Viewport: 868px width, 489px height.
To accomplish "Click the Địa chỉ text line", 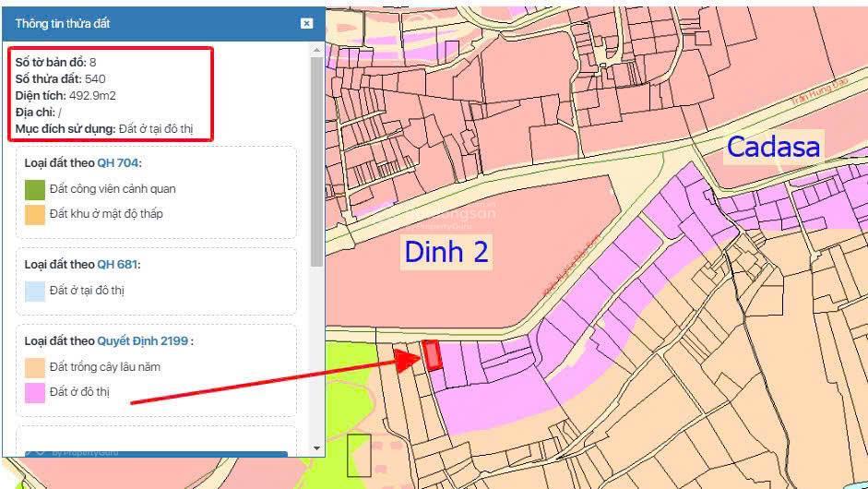I will (38, 113).
